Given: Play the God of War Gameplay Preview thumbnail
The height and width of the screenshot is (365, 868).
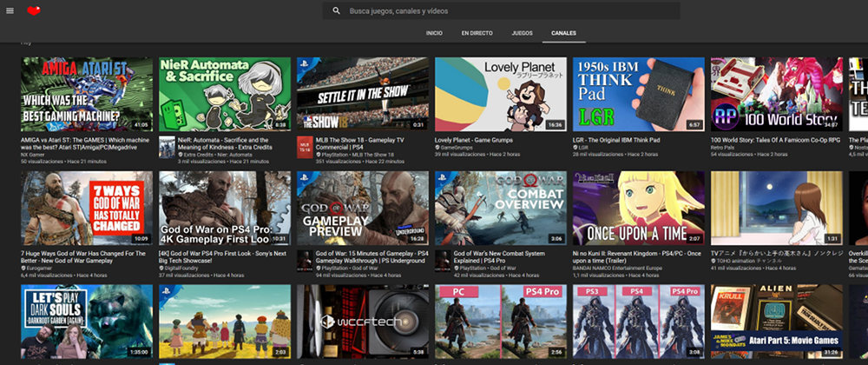Looking at the screenshot, I should point(363,208).
